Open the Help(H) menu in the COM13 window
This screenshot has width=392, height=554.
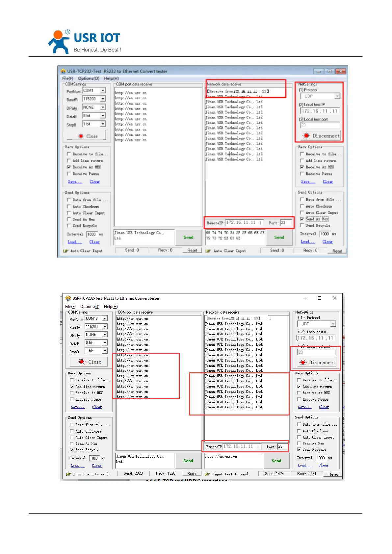111,307
